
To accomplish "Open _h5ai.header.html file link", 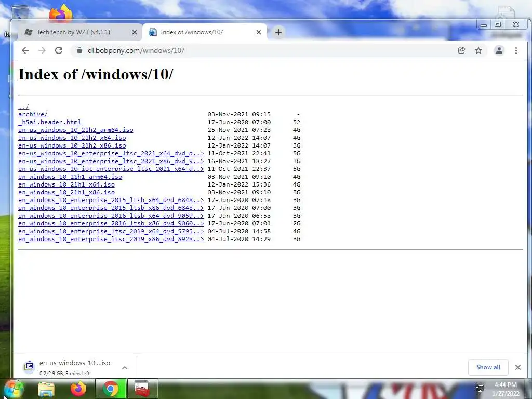I will tap(49, 122).
